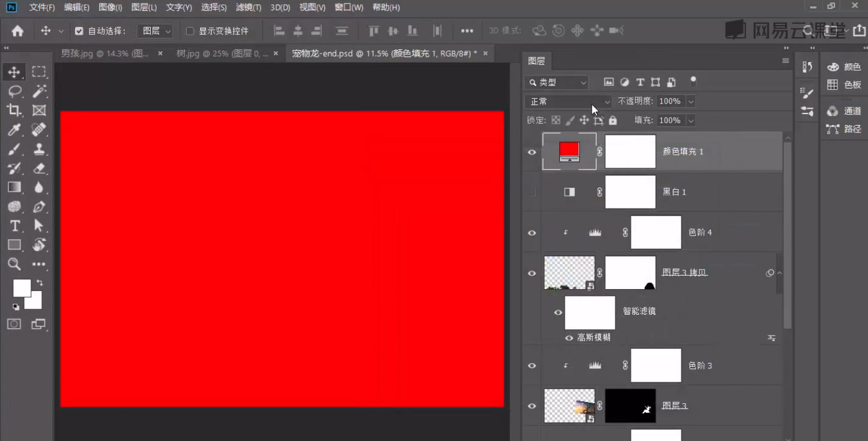
Task: Select the Brush tool
Action: [x=14, y=149]
